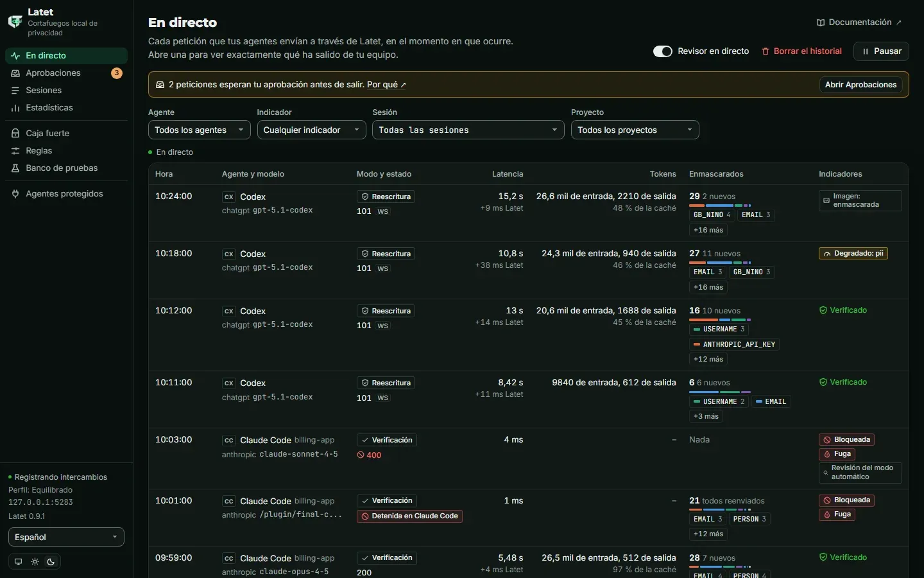The width and height of the screenshot is (924, 578).
Task: Click the ANTHROPIC_API_KEY masked tag
Action: pyautogui.click(x=734, y=344)
